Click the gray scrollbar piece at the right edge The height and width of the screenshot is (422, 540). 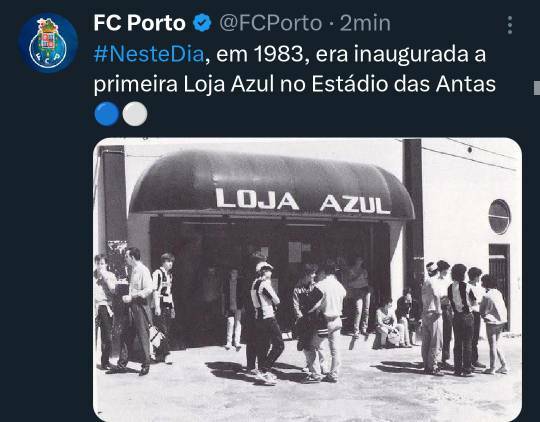(537, 88)
